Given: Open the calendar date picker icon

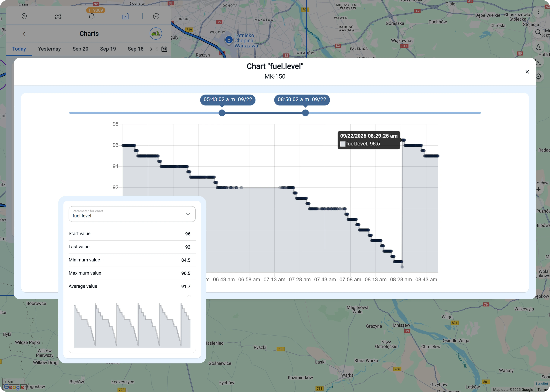Looking at the screenshot, I should 164,49.
